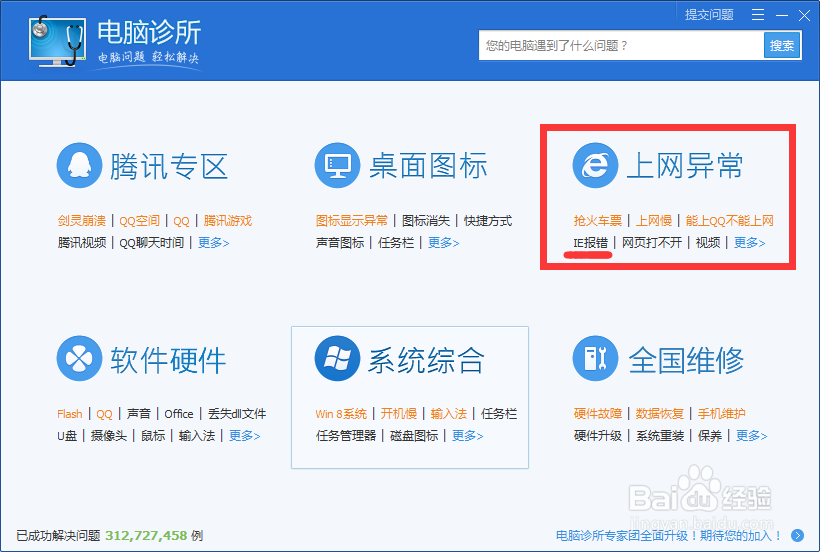Select the 保养 link
This screenshot has height=552, width=820.
710,435
